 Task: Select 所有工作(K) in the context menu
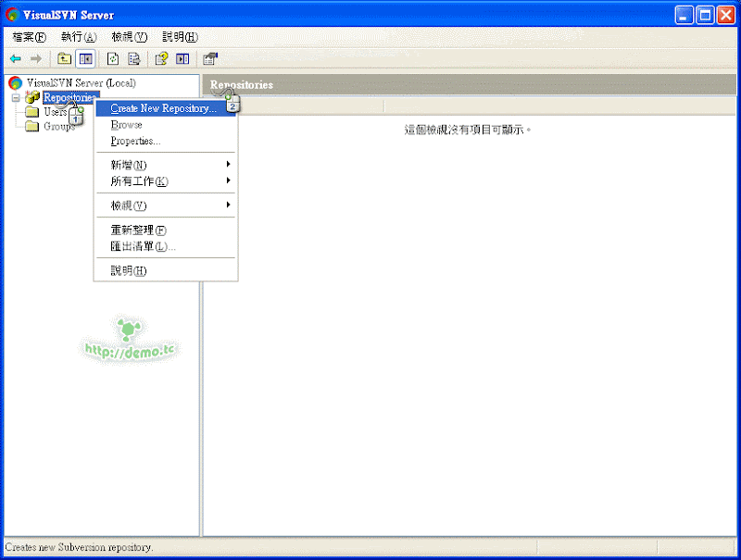coord(166,180)
